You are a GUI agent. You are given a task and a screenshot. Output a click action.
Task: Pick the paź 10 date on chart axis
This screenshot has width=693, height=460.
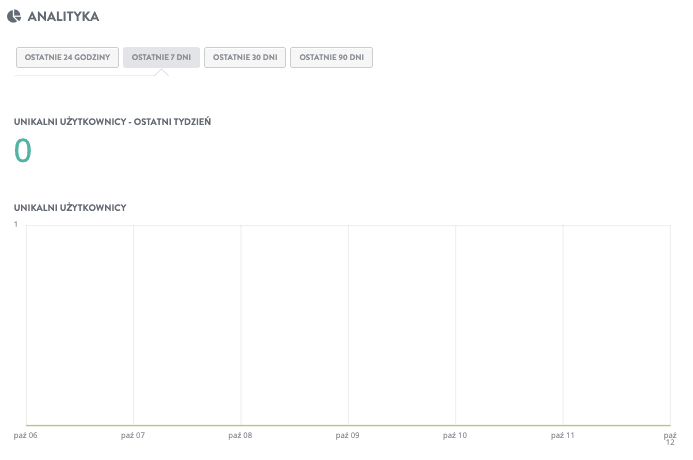[x=455, y=435]
